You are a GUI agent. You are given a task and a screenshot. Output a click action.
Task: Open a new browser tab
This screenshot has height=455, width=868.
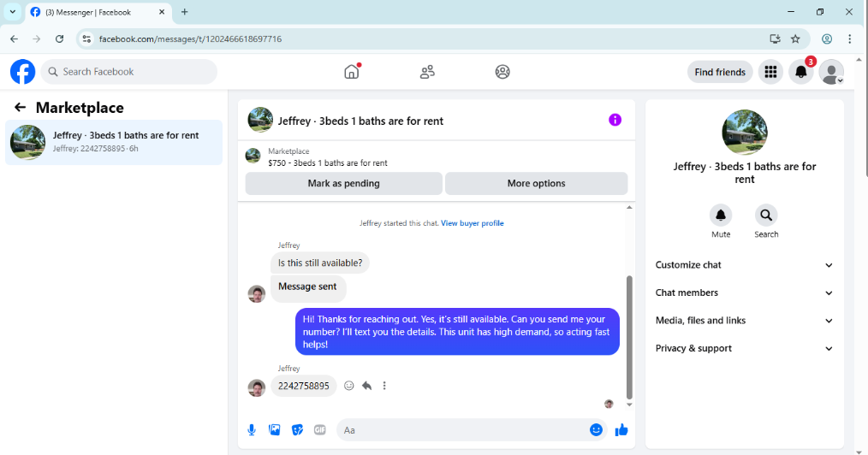point(184,12)
